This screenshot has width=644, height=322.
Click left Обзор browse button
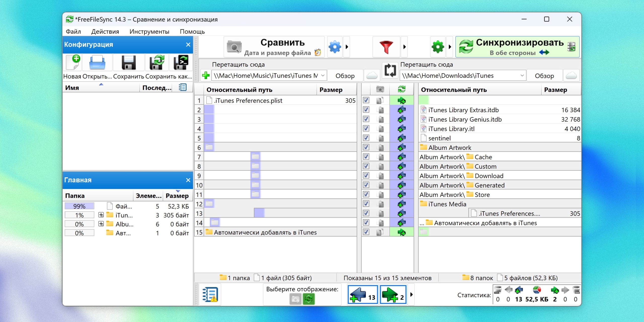pyautogui.click(x=345, y=76)
